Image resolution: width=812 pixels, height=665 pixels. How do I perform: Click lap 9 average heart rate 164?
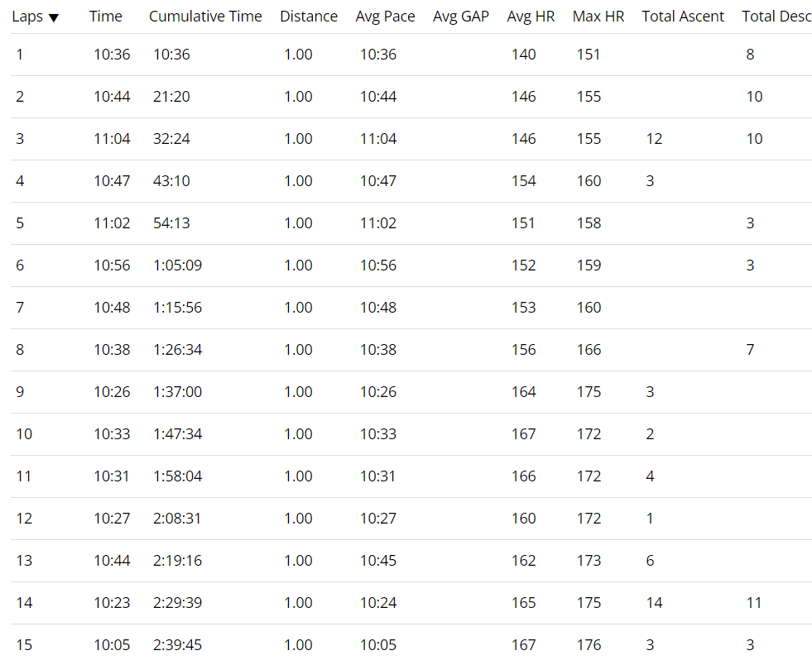(524, 392)
